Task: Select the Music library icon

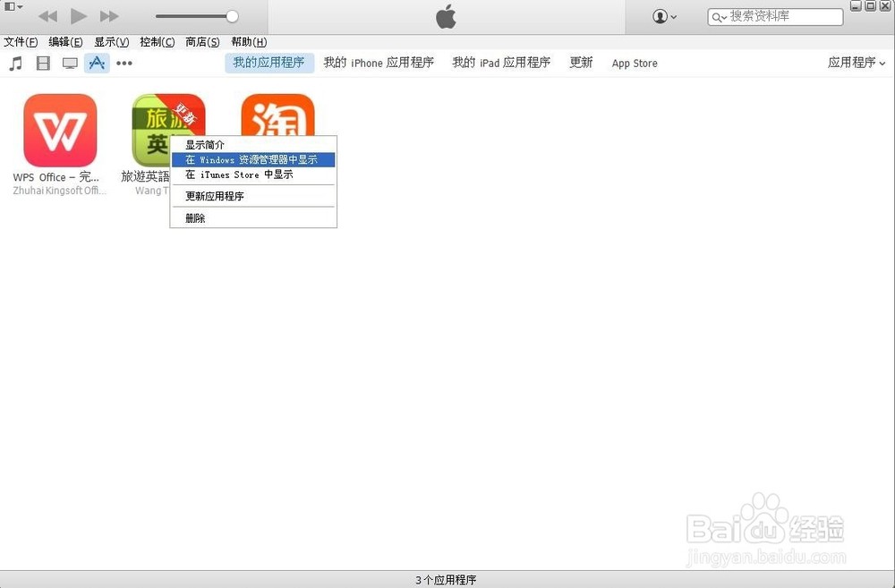Action: tap(15, 63)
